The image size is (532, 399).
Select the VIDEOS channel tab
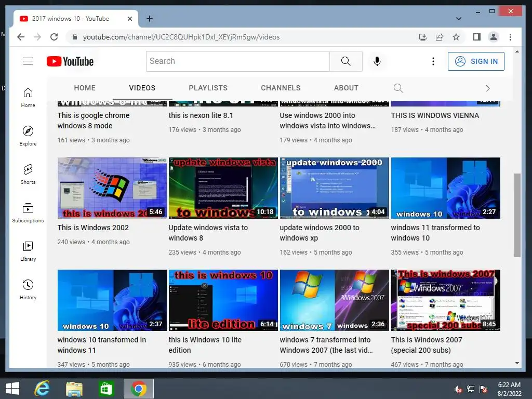point(142,88)
